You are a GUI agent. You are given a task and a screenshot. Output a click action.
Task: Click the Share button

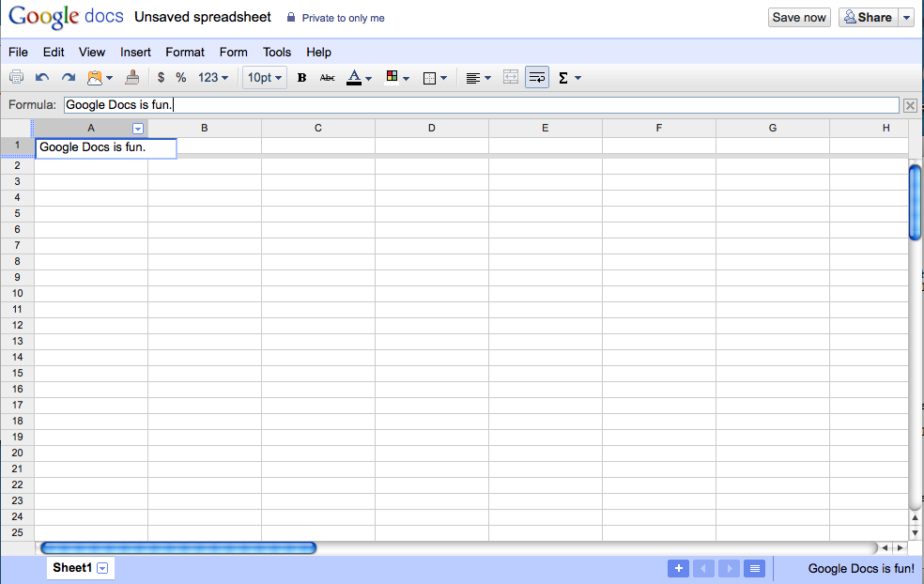(869, 16)
